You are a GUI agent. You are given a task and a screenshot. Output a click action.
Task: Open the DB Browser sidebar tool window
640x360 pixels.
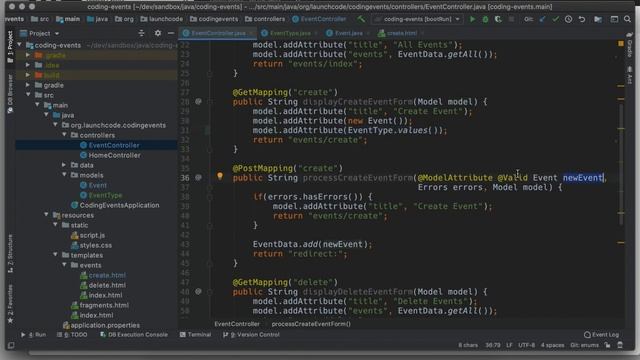coord(10,94)
